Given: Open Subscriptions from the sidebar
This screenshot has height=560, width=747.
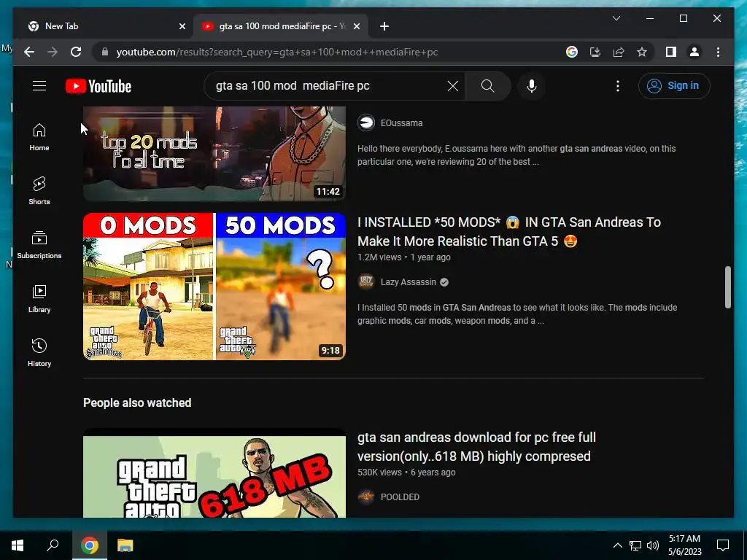Looking at the screenshot, I should pos(39,245).
